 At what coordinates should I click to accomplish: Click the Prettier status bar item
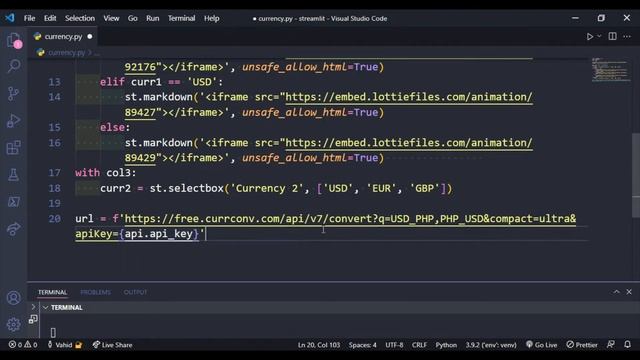[x=582, y=345]
